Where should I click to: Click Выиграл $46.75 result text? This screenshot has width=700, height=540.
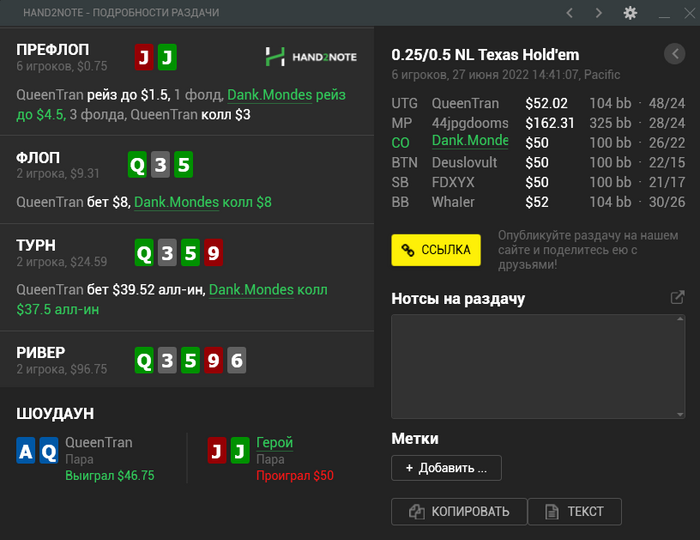pyautogui.click(x=110, y=475)
